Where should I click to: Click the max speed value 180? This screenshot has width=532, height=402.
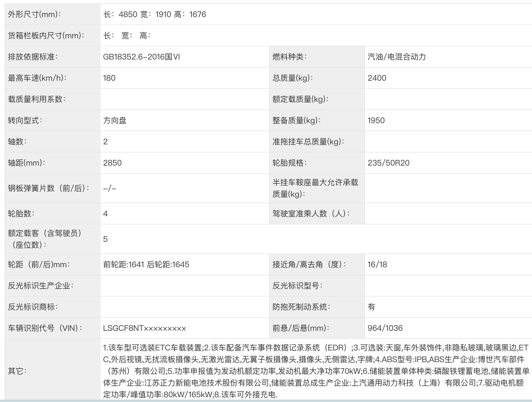(x=109, y=78)
